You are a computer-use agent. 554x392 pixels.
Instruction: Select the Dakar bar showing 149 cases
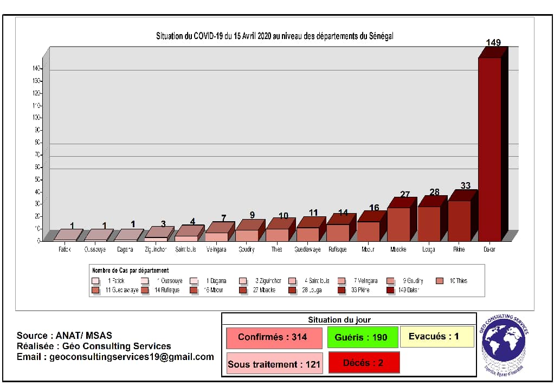tap(489, 149)
